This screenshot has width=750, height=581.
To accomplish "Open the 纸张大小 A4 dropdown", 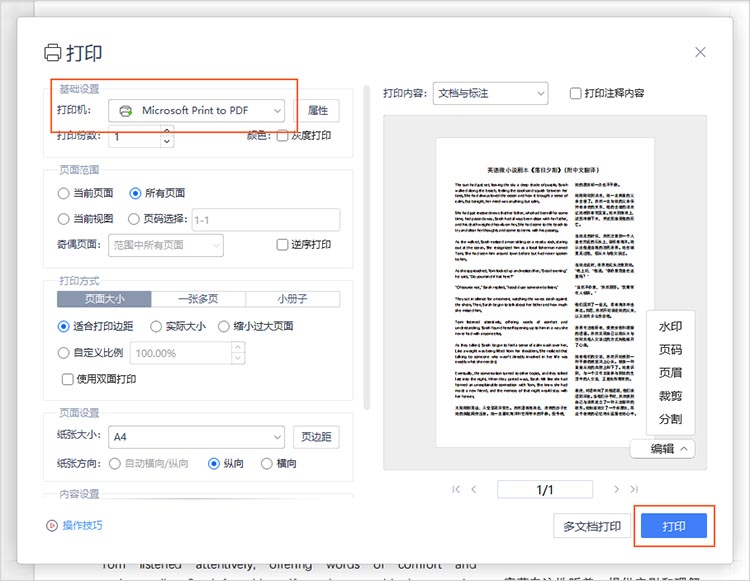I will [x=196, y=437].
